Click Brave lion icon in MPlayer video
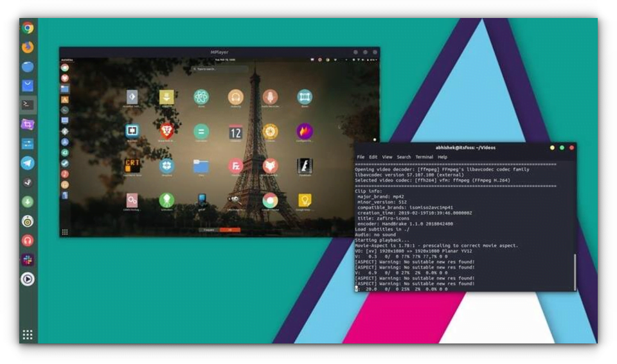Image resolution: width=617 pixels, height=364 pixels. pyautogui.click(x=166, y=131)
